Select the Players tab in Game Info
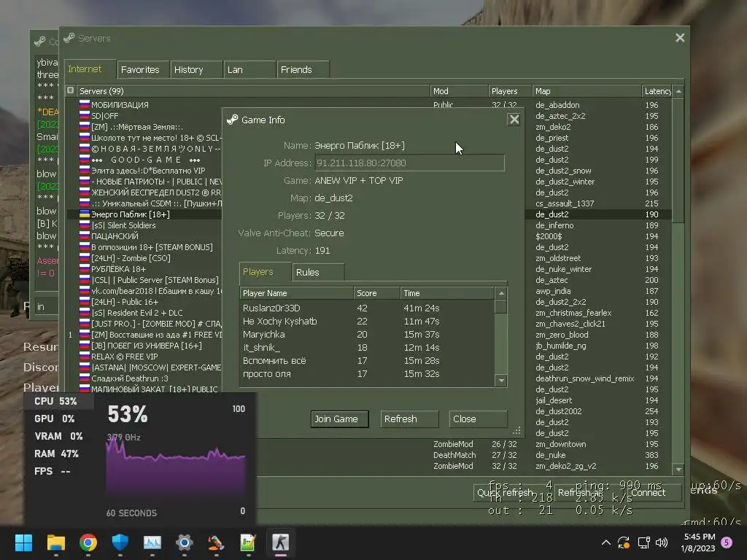The image size is (747, 560). click(265, 272)
